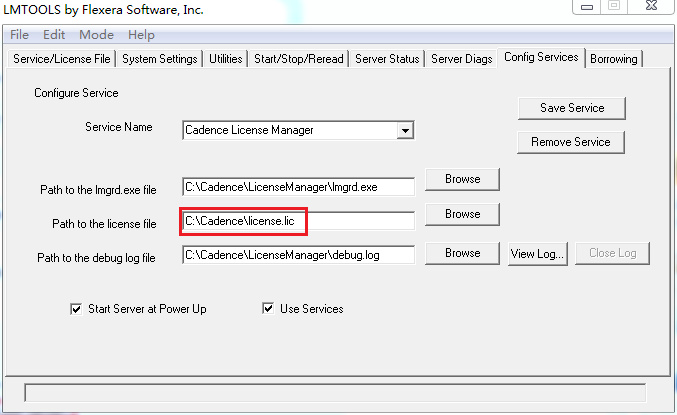The height and width of the screenshot is (415, 677).
Task: Click the Save Service button
Action: click(572, 108)
